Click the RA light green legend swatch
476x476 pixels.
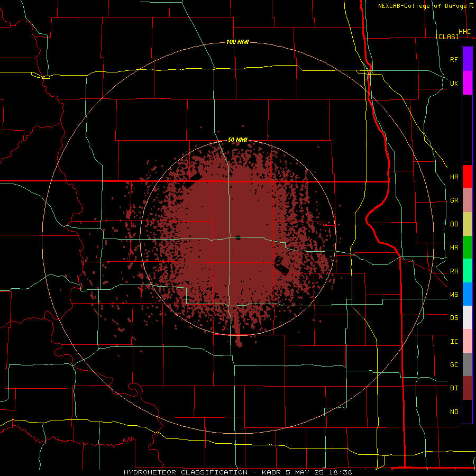click(x=467, y=271)
